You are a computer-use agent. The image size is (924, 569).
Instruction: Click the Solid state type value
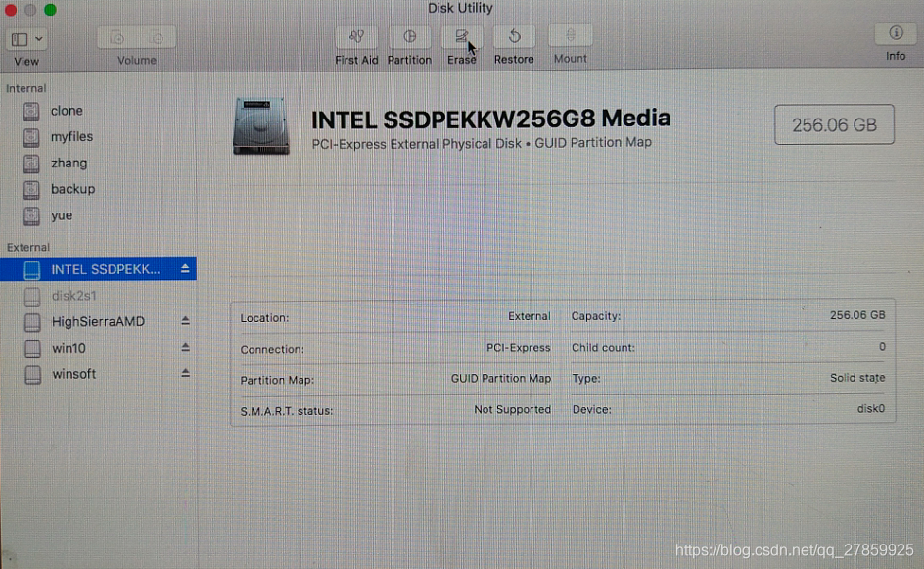857,378
